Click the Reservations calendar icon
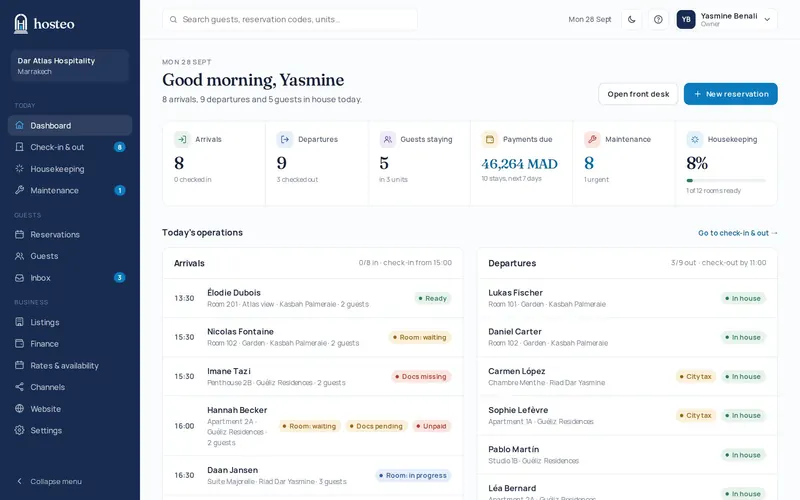Image resolution: width=800 pixels, height=500 pixels. [x=19, y=234]
